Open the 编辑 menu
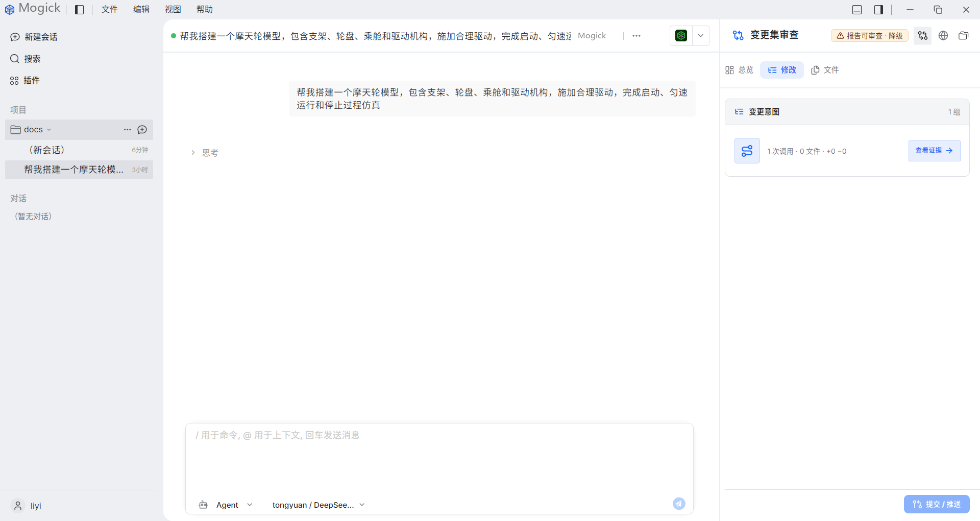This screenshot has width=980, height=521. [141, 10]
